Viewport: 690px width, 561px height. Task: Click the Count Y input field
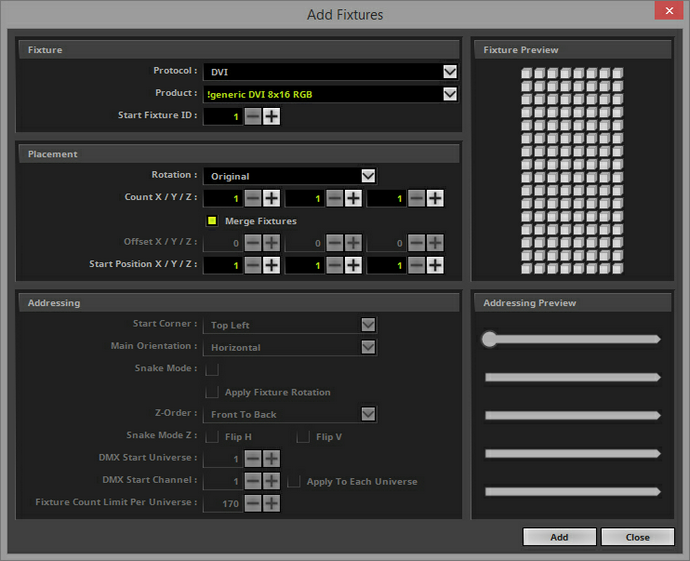305,198
